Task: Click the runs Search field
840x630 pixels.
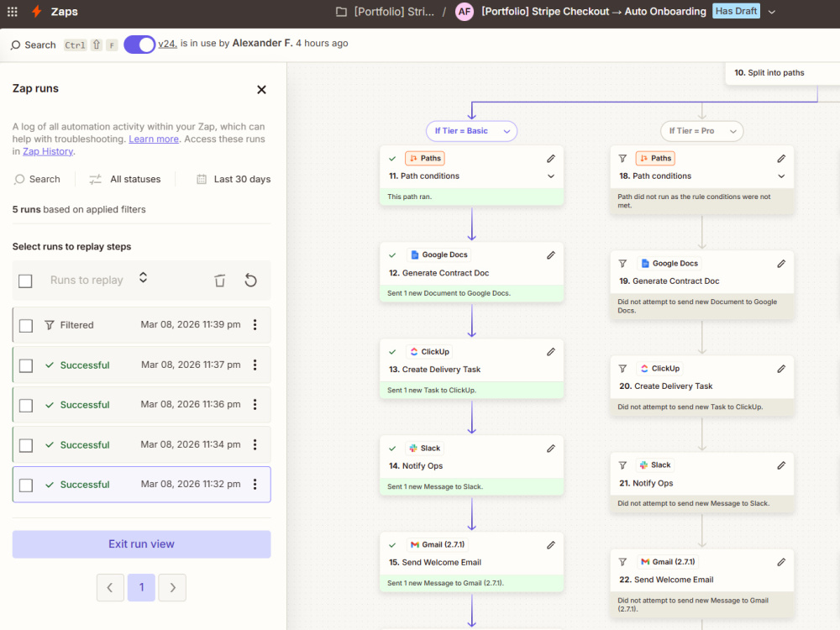Action: click(x=38, y=179)
